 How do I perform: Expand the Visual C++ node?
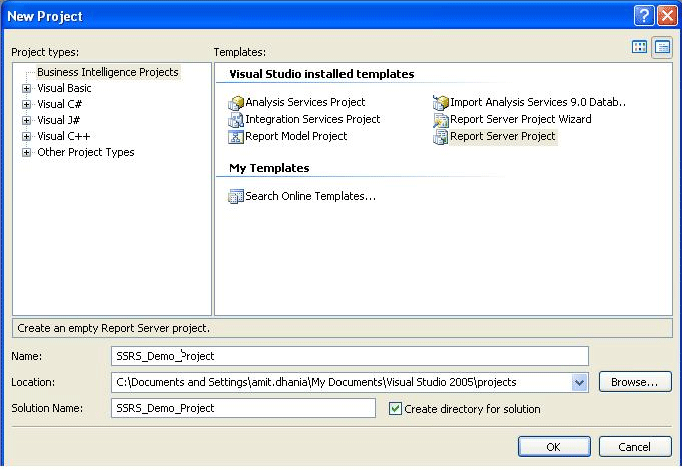[27, 137]
